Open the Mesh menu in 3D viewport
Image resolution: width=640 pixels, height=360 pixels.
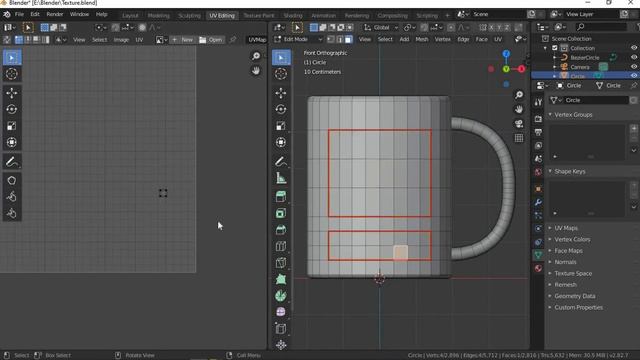(422, 40)
